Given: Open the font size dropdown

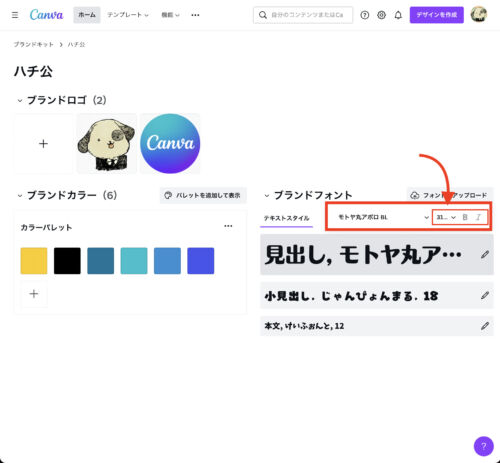Looking at the screenshot, I should [446, 217].
